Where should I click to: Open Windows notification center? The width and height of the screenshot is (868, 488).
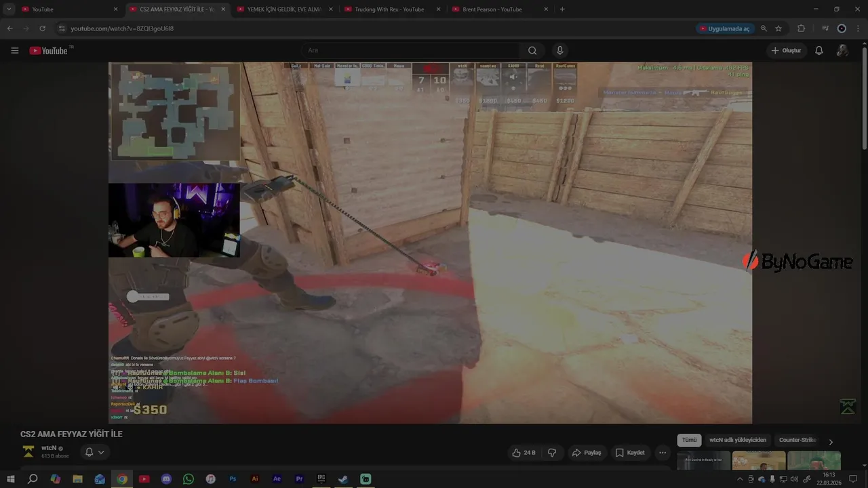853,479
